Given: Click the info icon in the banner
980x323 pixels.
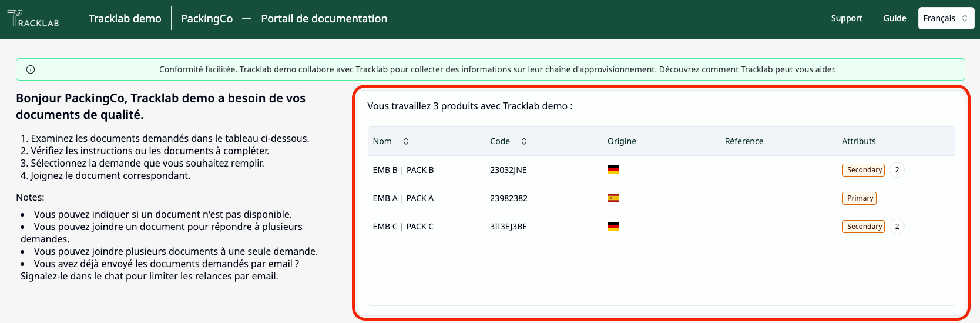Looking at the screenshot, I should click(x=31, y=69).
